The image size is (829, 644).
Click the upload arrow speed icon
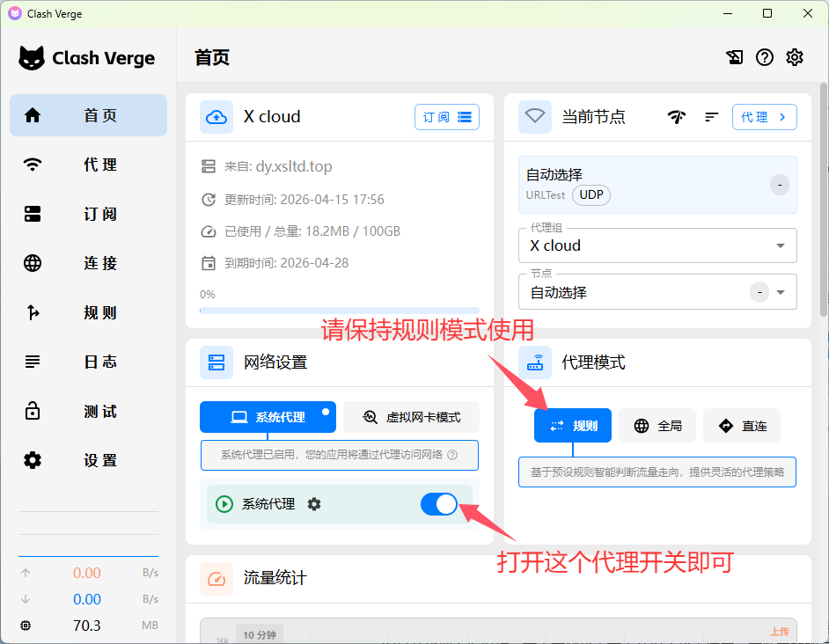coord(26,573)
